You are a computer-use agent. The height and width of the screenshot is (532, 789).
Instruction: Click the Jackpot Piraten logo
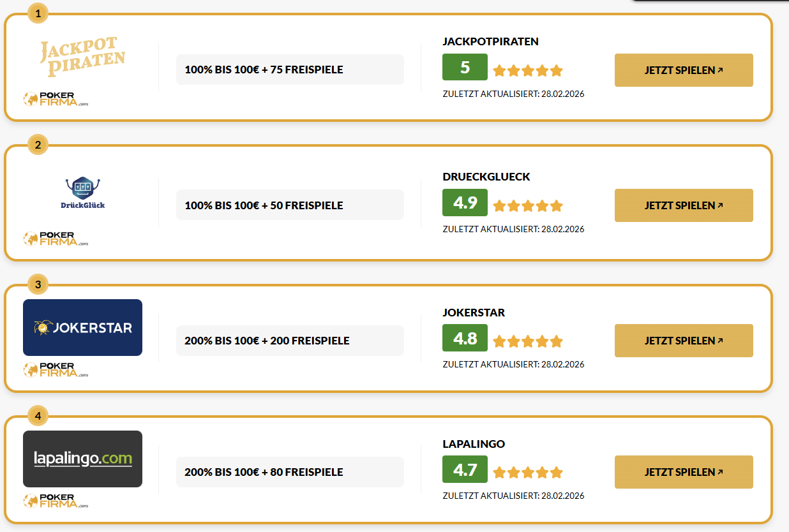click(82, 57)
